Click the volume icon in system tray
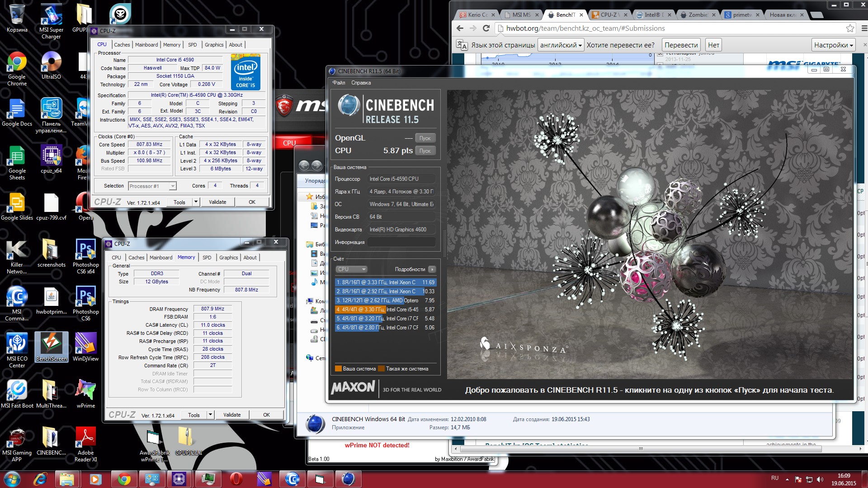868x488 pixels. point(820,479)
